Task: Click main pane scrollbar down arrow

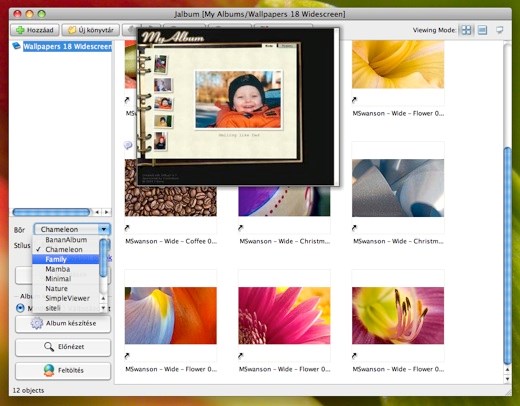Action: (x=507, y=379)
